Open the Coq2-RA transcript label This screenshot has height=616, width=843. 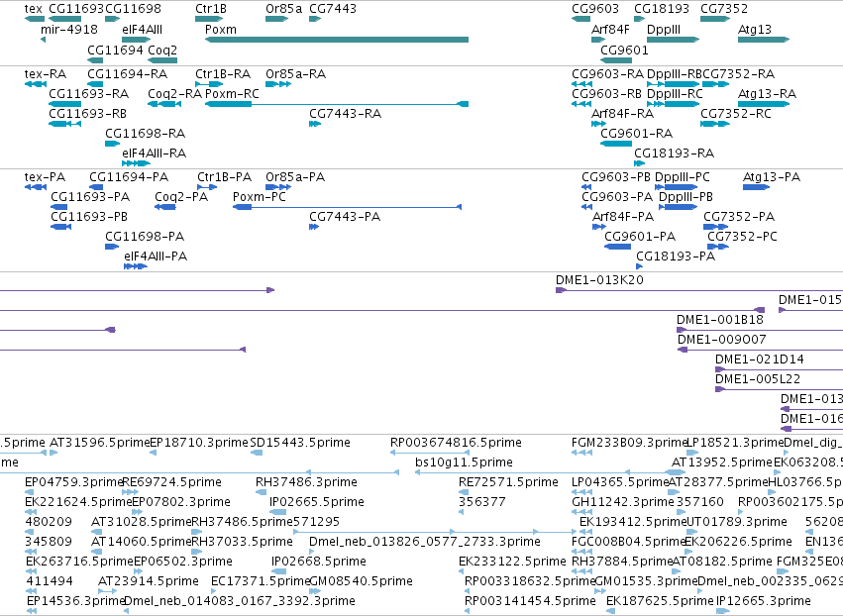[175, 93]
